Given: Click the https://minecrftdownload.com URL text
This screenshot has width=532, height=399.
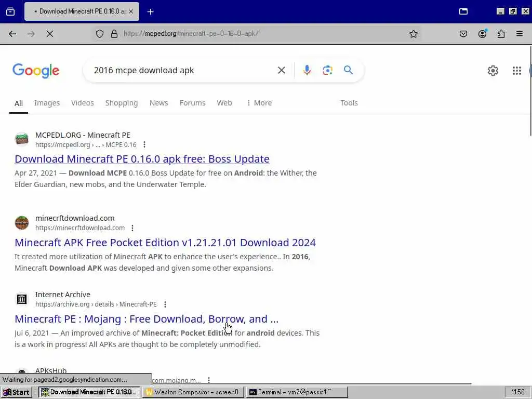Looking at the screenshot, I should point(80,228).
